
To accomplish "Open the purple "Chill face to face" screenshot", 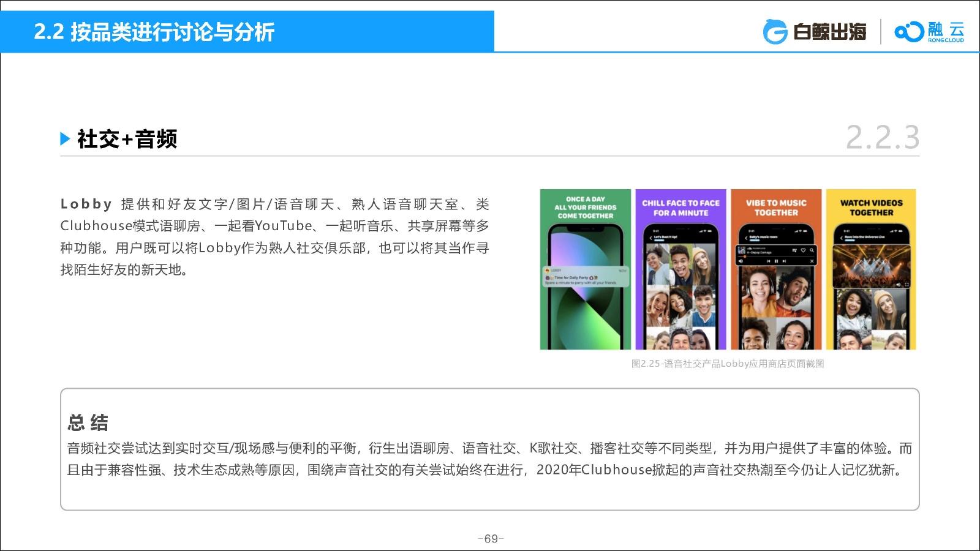I will (x=680, y=269).
